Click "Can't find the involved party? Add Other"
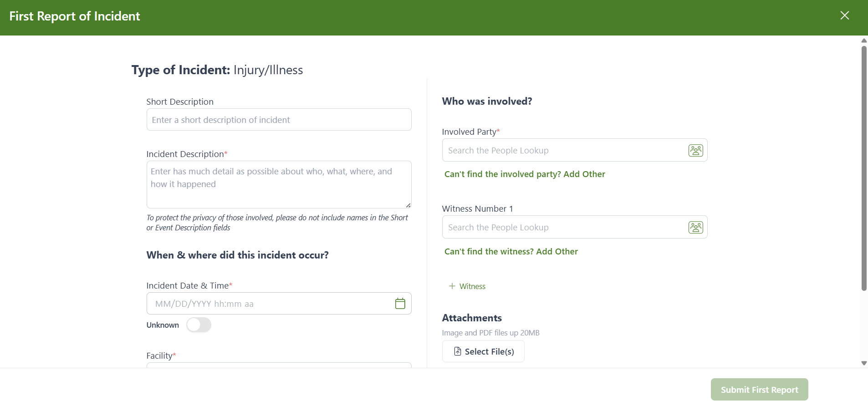 525,174
